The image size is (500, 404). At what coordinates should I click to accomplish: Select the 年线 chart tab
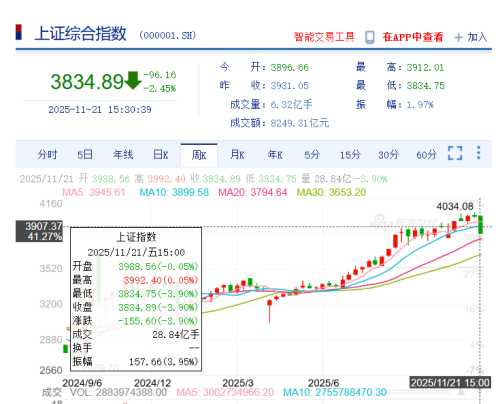[123, 155]
